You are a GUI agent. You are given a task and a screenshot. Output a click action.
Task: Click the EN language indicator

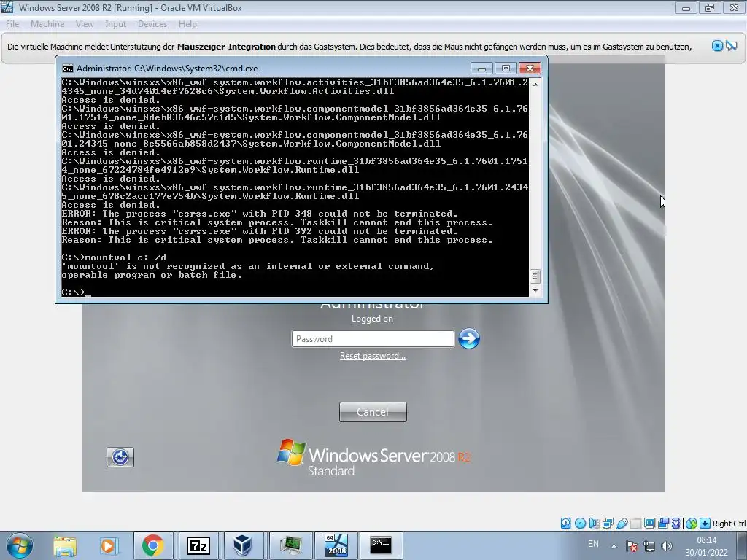point(593,544)
